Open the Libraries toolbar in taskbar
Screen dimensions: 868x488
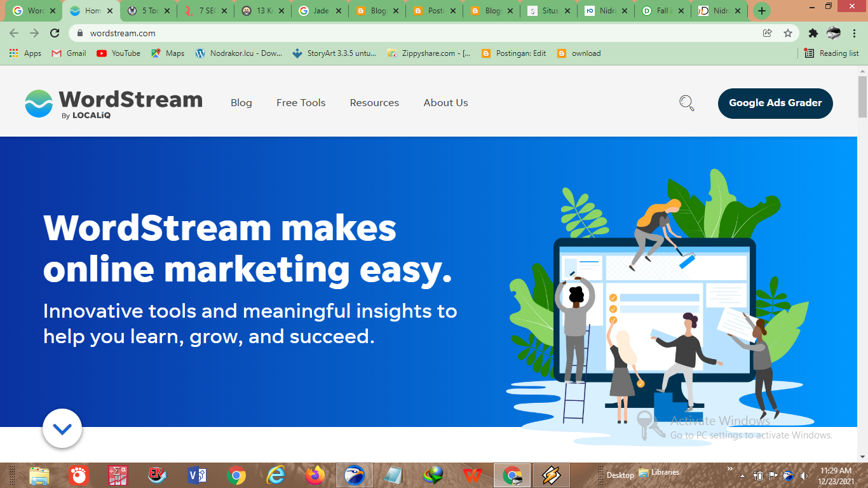[660, 472]
